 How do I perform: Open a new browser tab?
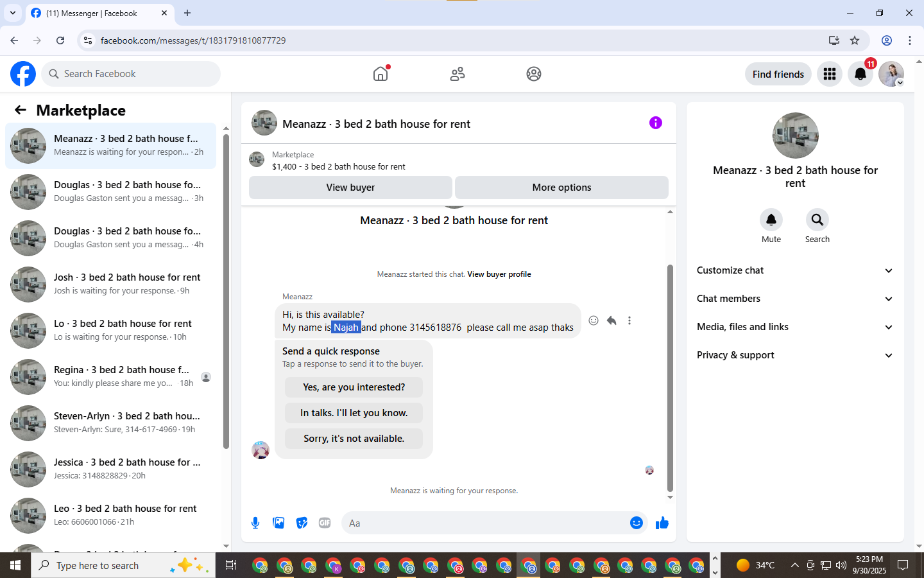click(x=187, y=13)
